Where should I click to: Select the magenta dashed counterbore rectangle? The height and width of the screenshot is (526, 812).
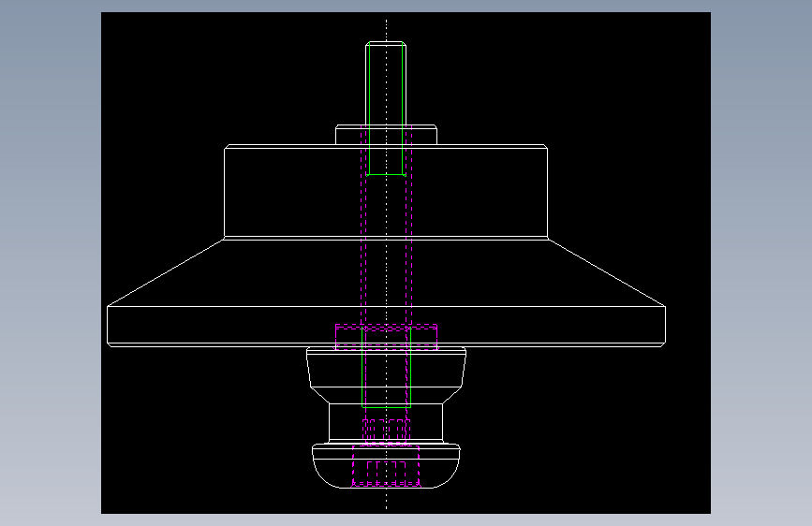(386, 337)
